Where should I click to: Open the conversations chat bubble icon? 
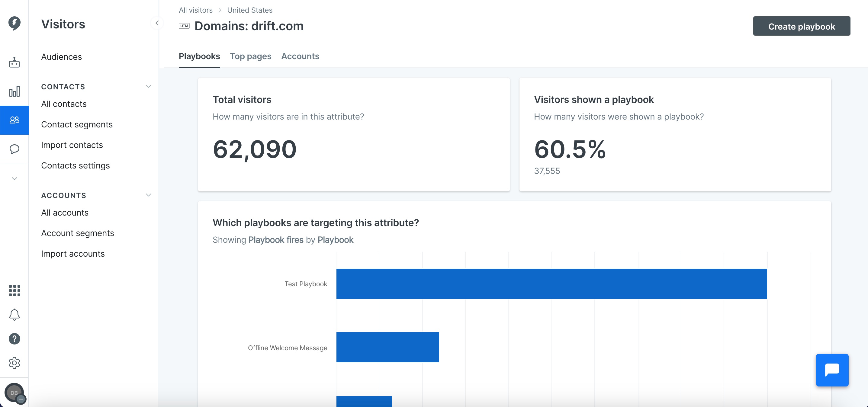coord(14,149)
